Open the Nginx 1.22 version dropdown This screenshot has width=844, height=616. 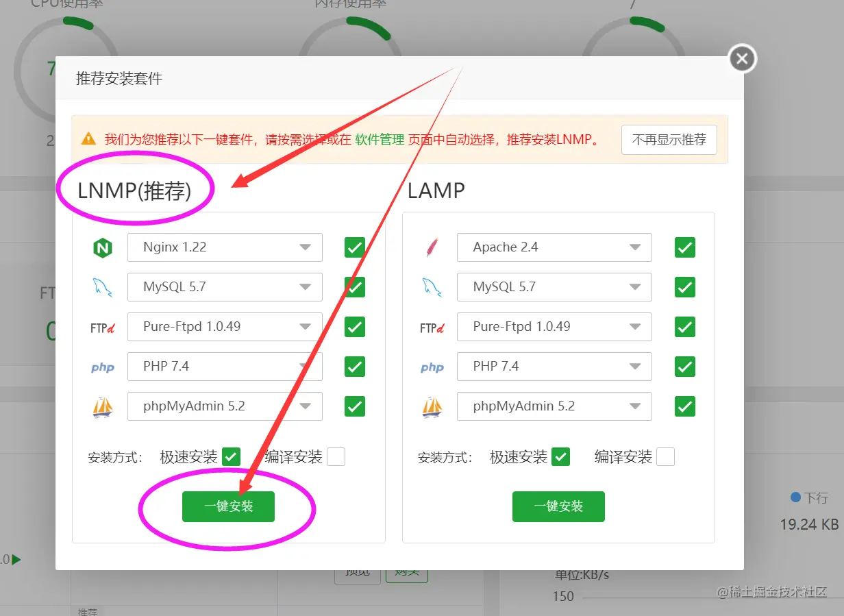(x=225, y=247)
